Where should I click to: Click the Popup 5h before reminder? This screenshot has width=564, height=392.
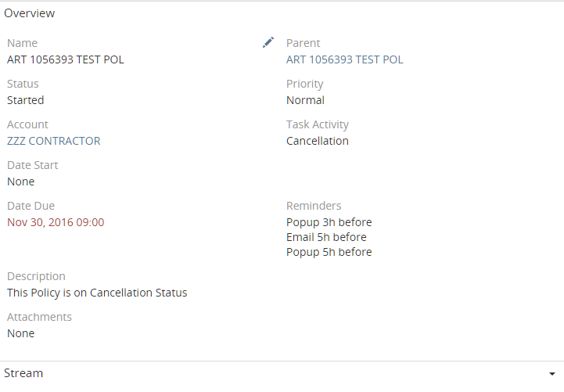[329, 252]
